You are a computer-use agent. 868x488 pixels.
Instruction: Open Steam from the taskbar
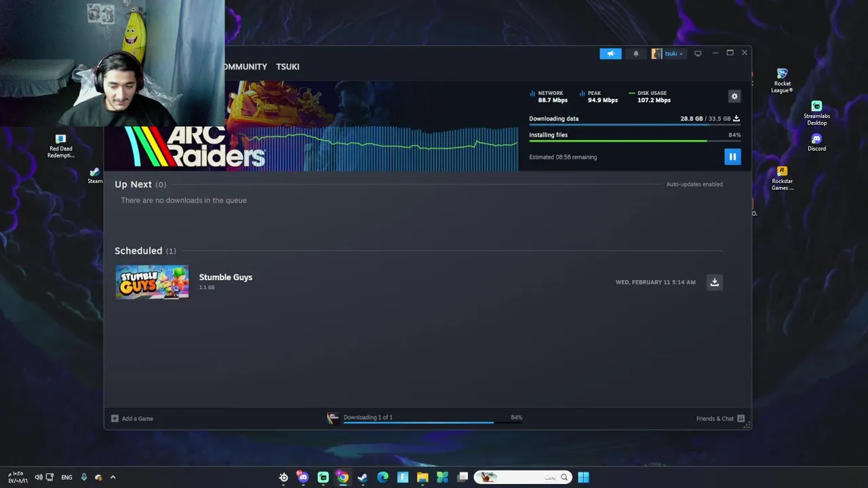(363, 477)
